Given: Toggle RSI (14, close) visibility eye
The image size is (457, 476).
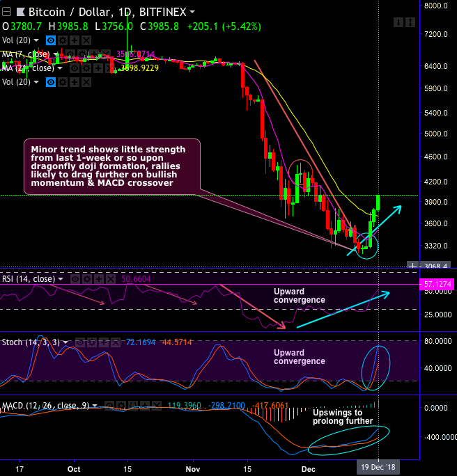Looking at the screenshot, I should pos(75,279).
